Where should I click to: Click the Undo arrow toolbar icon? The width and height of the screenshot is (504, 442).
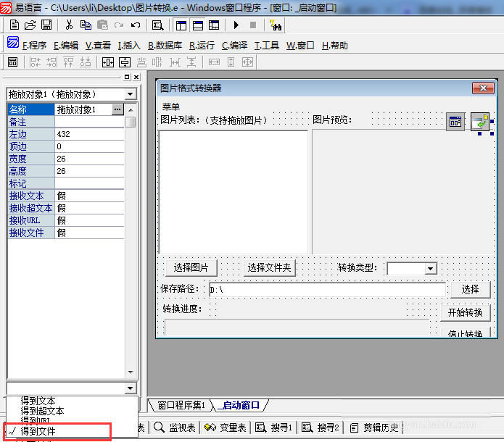[136, 25]
